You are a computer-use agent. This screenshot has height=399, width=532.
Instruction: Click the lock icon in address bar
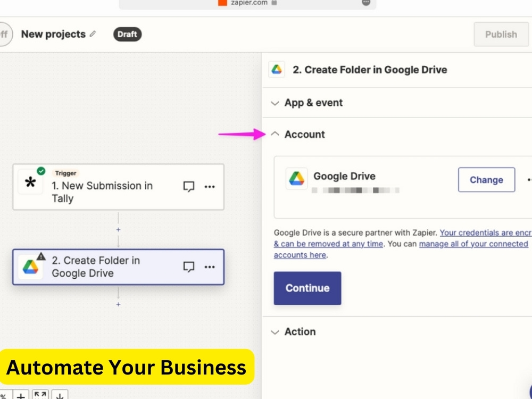[275, 3]
